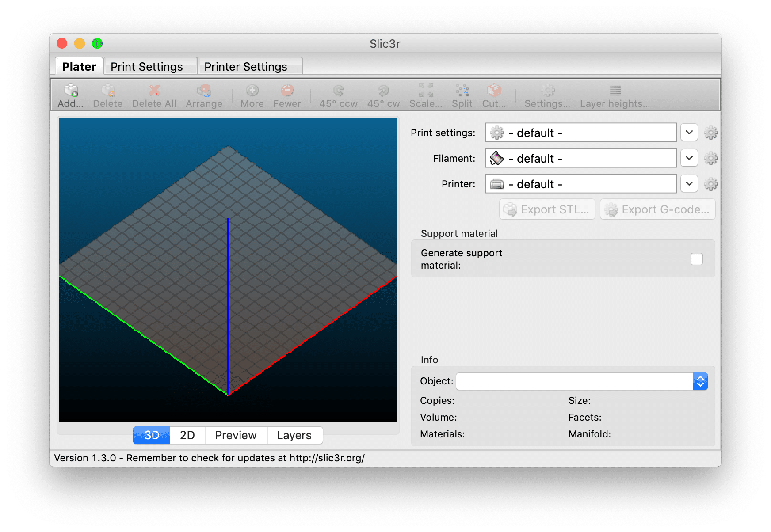Viewport: 771px width, 532px height.
Task: Click the Cut toolbar icon
Action: coord(494,91)
